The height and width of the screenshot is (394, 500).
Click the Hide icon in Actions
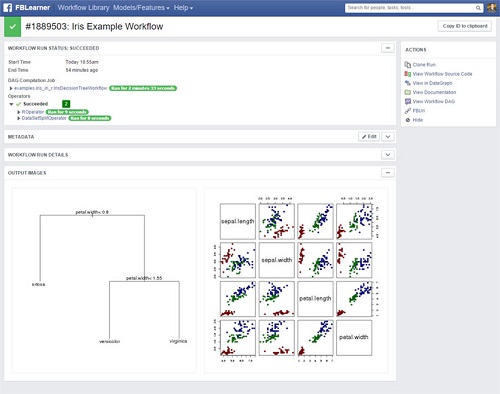[407, 120]
